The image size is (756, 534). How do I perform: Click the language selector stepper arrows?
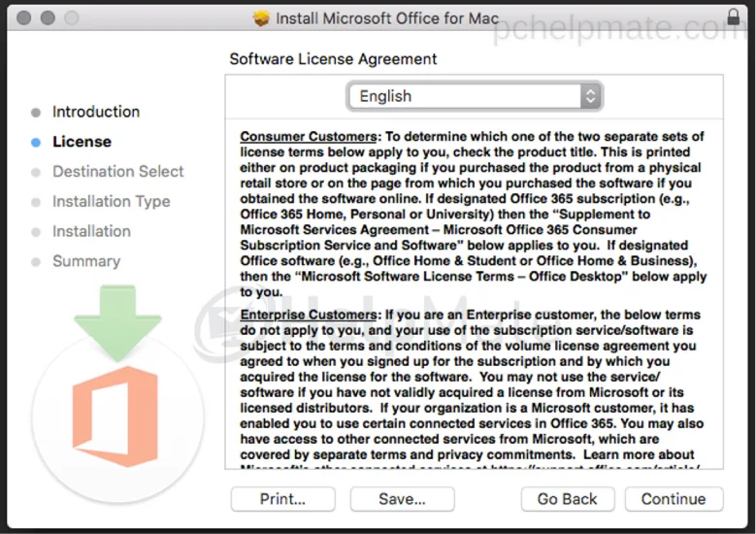click(x=590, y=96)
